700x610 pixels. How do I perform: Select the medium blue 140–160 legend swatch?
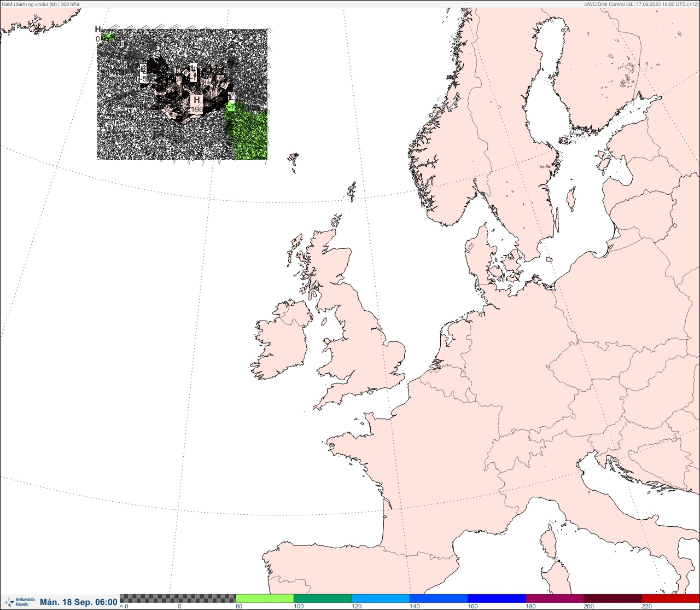tap(439, 599)
